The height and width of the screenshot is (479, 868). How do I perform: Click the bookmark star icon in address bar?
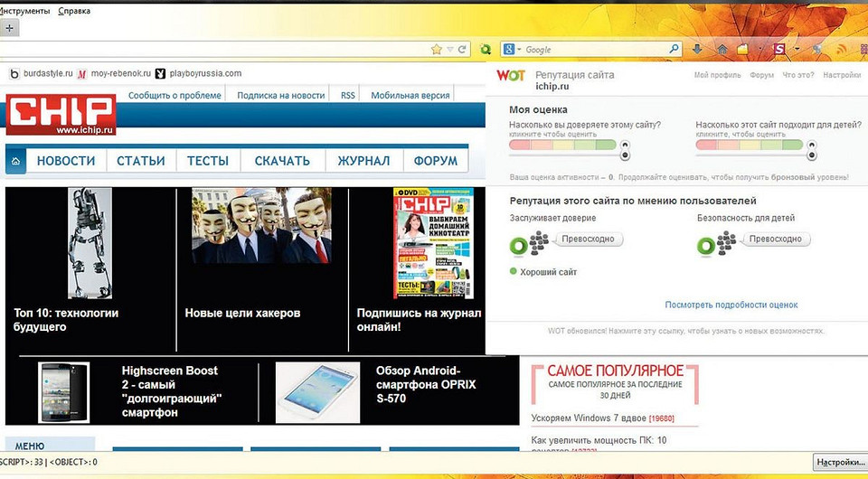tap(437, 49)
